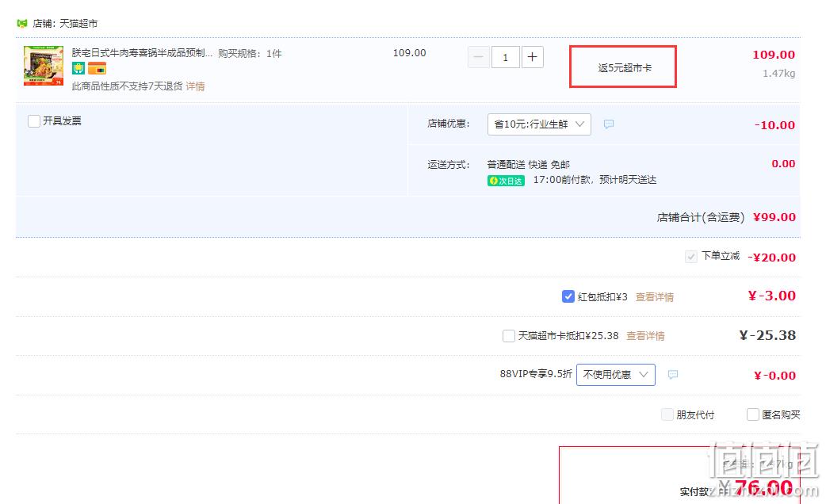Click the -¥20.00 order reduction amount
Screen dimensions: 826x504
[772, 258]
